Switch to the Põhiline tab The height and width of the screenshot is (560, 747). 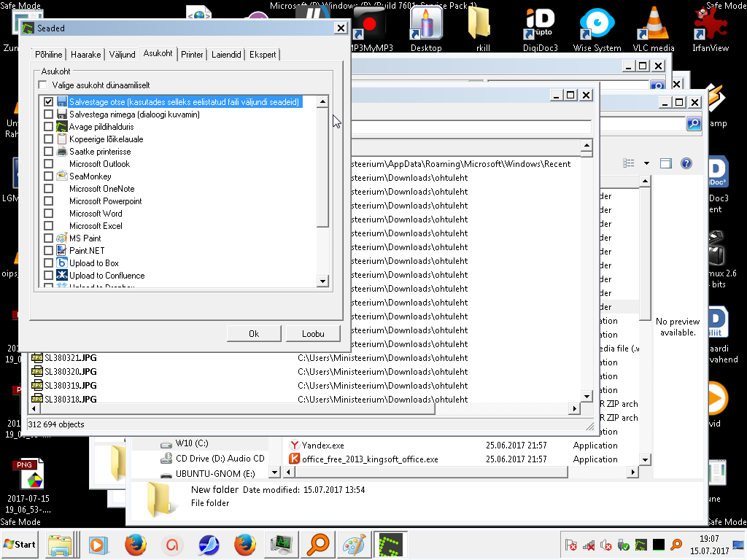49,55
